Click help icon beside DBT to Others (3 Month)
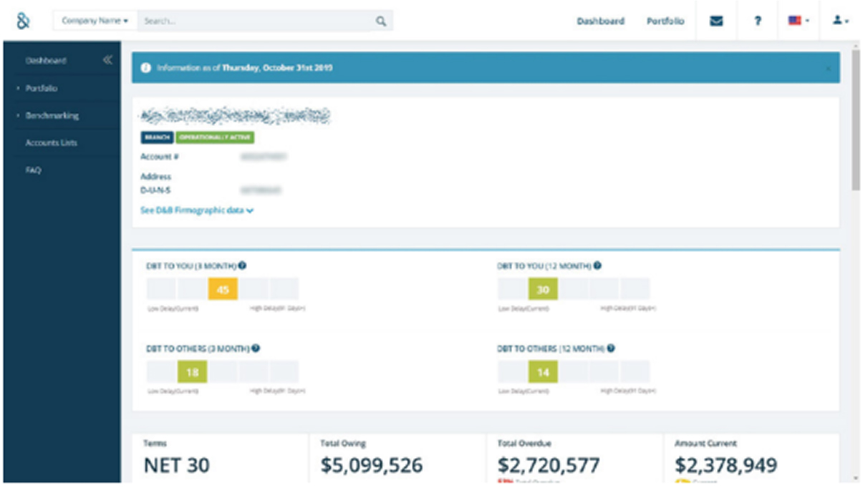The height and width of the screenshot is (488, 868). (x=256, y=348)
